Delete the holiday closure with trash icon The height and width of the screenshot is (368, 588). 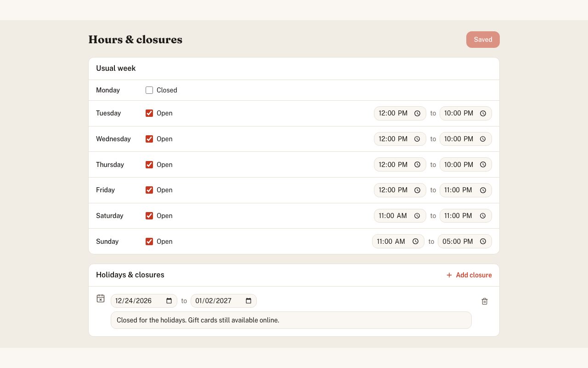click(x=485, y=301)
